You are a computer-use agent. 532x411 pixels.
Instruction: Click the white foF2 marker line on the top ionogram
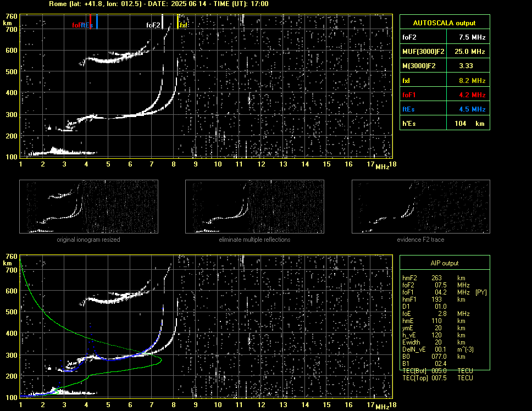click(163, 21)
